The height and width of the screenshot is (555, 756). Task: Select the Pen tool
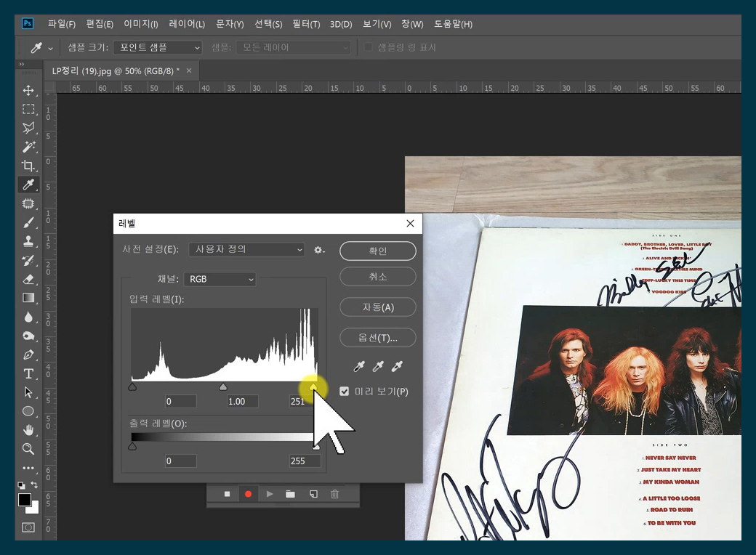[x=28, y=355]
